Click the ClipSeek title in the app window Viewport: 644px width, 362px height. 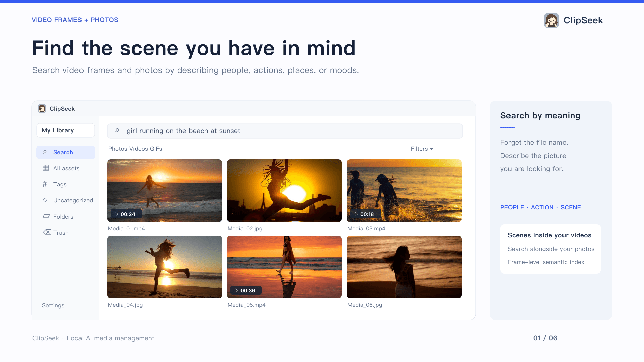coord(62,109)
